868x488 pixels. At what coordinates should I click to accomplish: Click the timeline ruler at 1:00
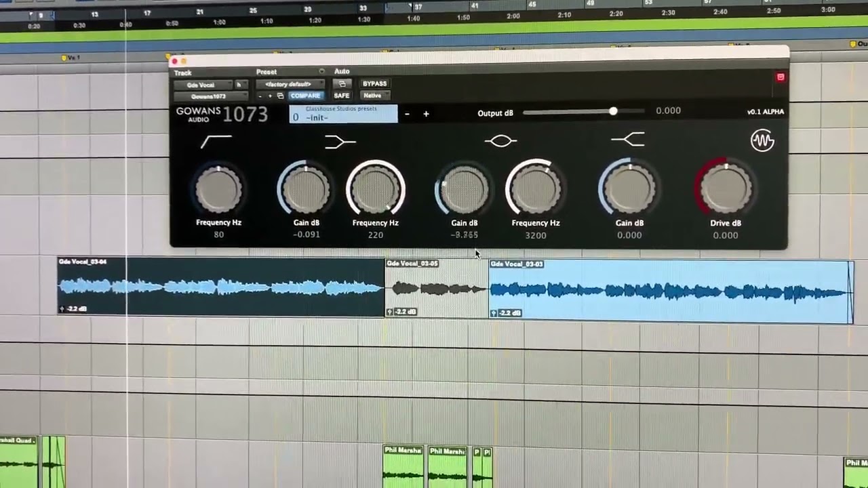point(219,22)
